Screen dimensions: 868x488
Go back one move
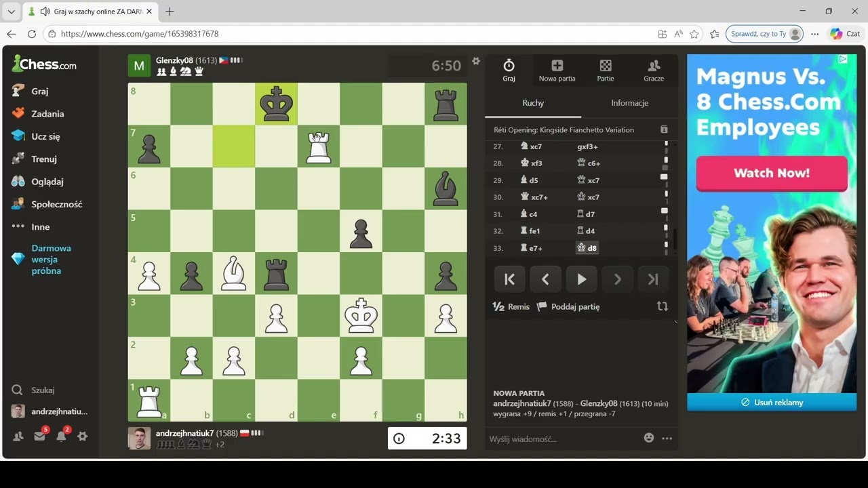coord(545,279)
